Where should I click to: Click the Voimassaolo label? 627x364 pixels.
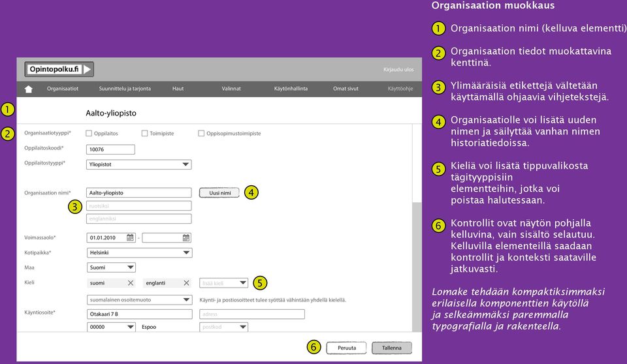[x=40, y=237]
